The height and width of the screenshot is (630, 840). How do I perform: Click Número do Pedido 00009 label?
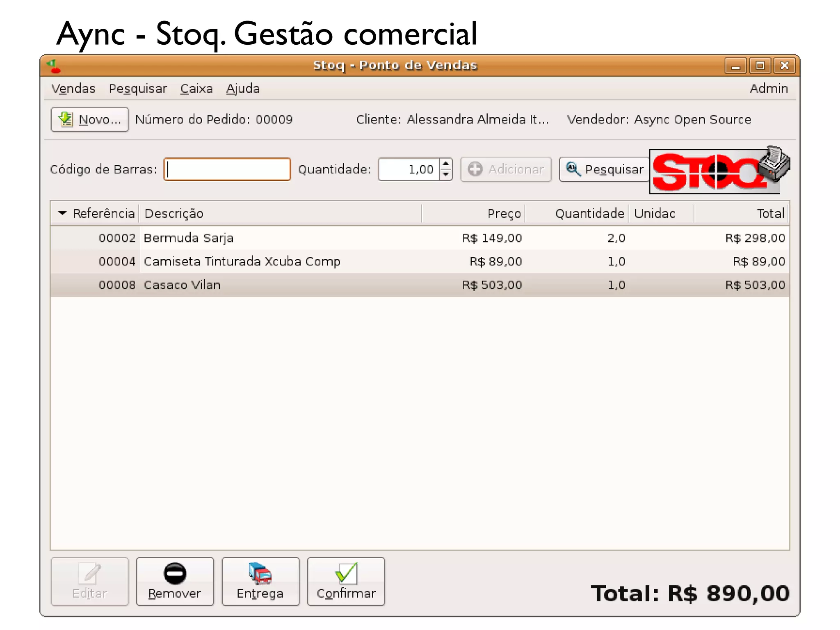[214, 119]
